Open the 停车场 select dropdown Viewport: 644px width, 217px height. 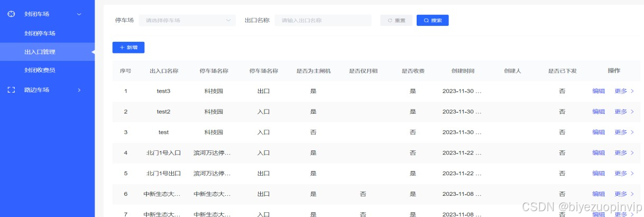pyautogui.click(x=187, y=20)
